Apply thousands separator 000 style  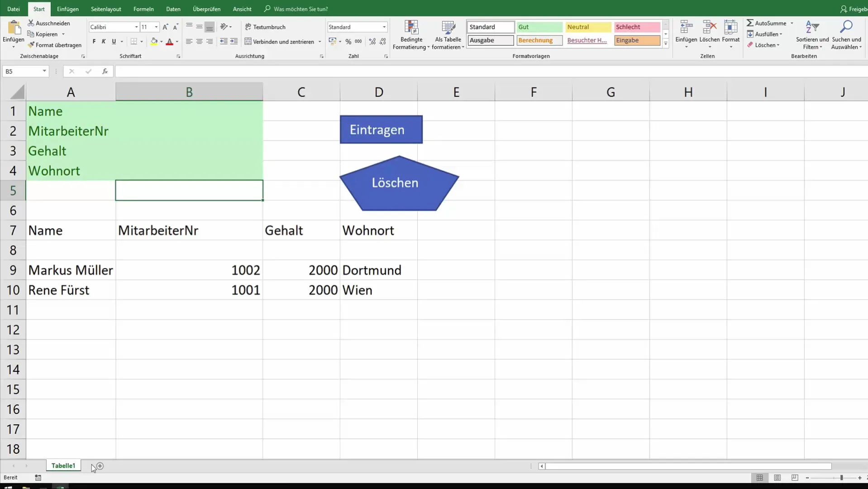[358, 42]
